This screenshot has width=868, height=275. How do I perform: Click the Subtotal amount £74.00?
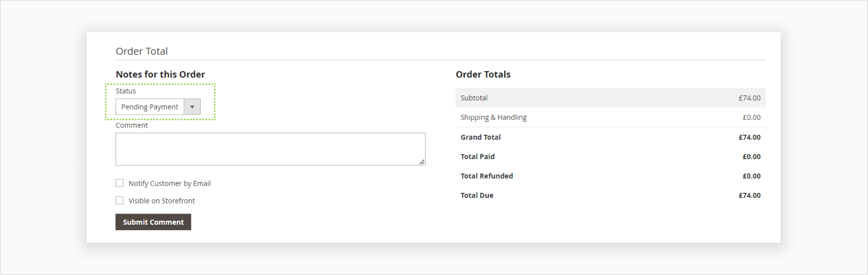750,98
